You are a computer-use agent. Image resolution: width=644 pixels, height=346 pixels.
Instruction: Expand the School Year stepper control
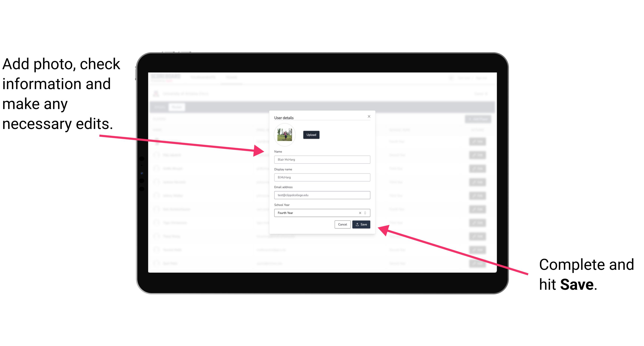(x=366, y=213)
